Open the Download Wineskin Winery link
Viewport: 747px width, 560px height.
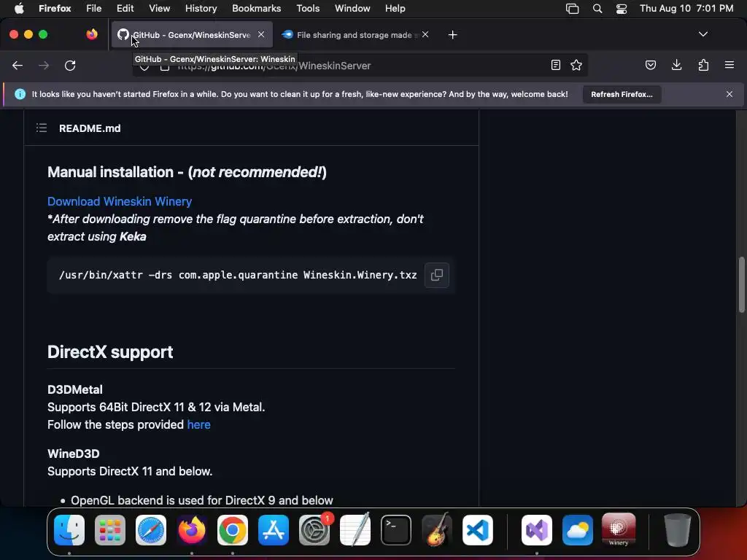coord(120,201)
